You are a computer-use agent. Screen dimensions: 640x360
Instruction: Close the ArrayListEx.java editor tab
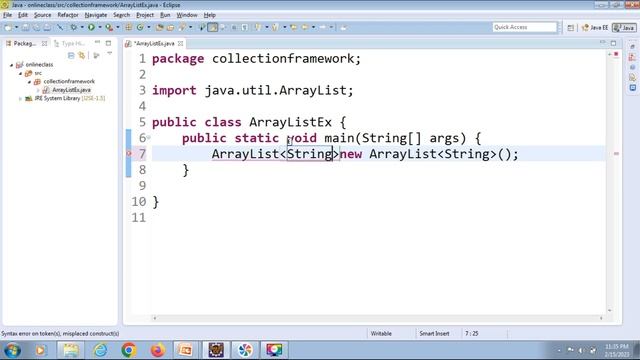click(x=180, y=43)
